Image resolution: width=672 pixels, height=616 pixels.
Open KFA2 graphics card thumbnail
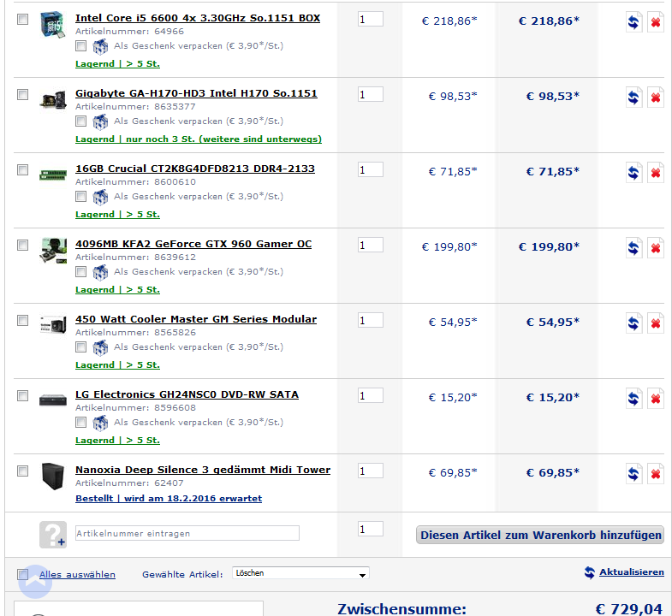(x=53, y=250)
